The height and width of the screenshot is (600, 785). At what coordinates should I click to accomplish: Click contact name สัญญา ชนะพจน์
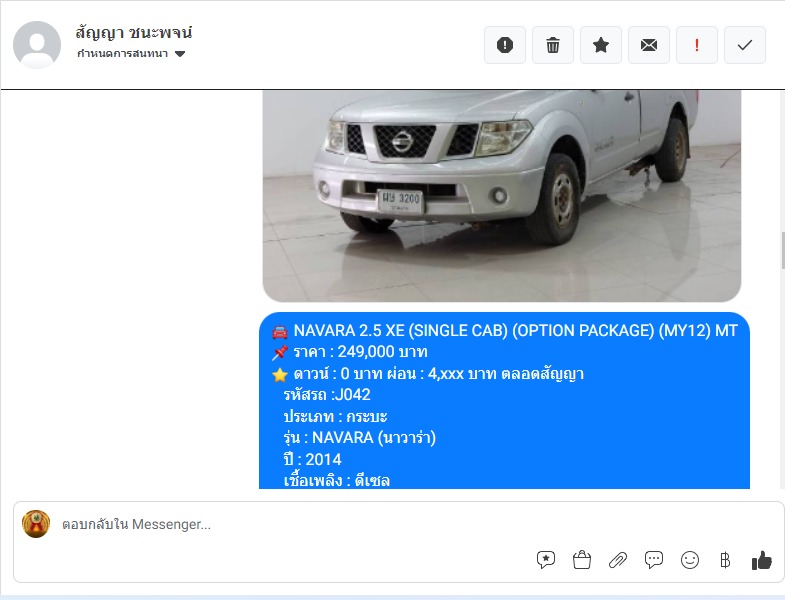[134, 33]
